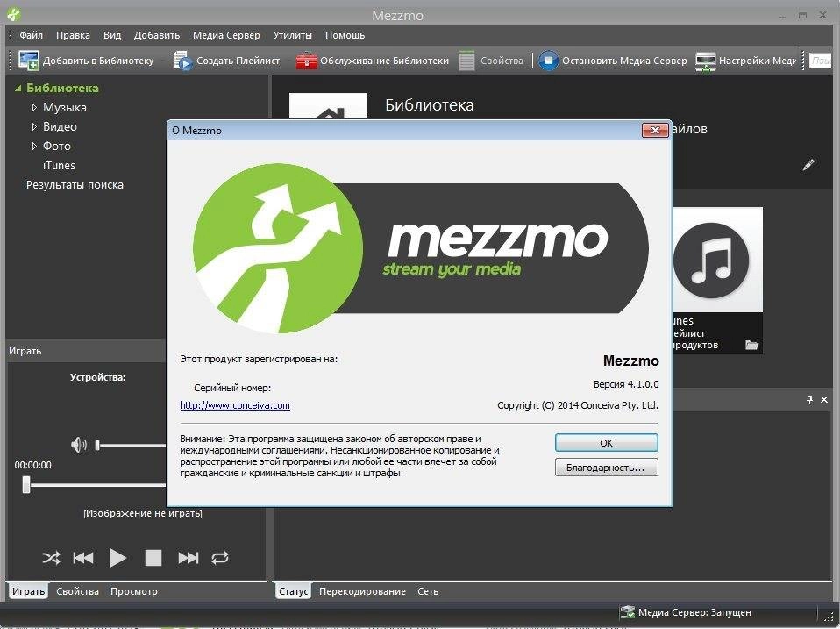This screenshot has width=840, height=629.
Task: Click the volume slider handle
Action: [x=97, y=445]
